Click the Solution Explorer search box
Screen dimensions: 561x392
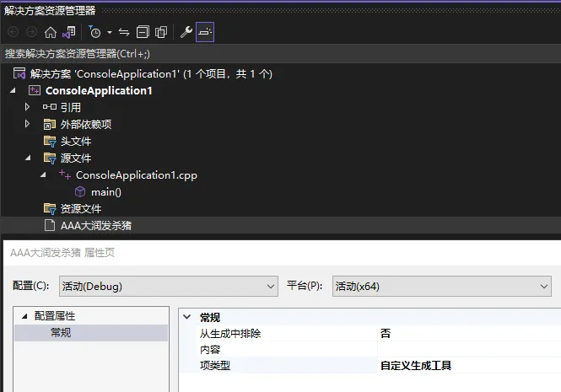[280, 54]
